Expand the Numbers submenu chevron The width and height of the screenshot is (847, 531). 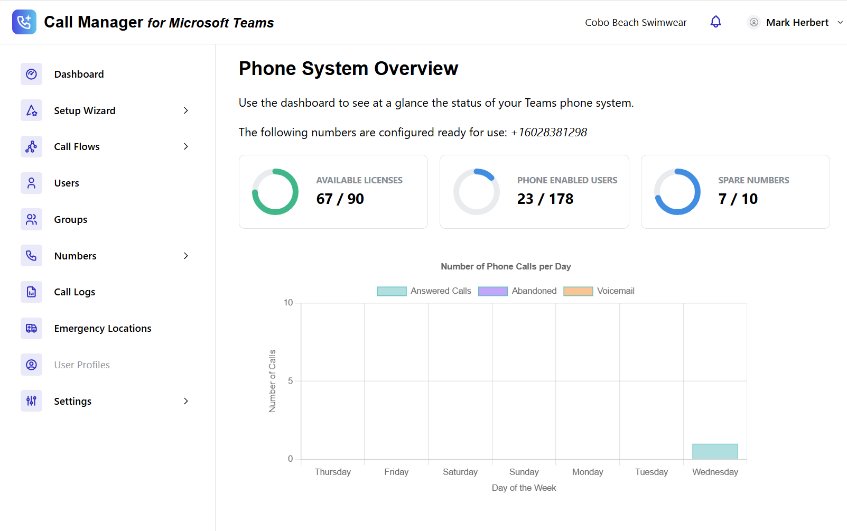tap(186, 256)
